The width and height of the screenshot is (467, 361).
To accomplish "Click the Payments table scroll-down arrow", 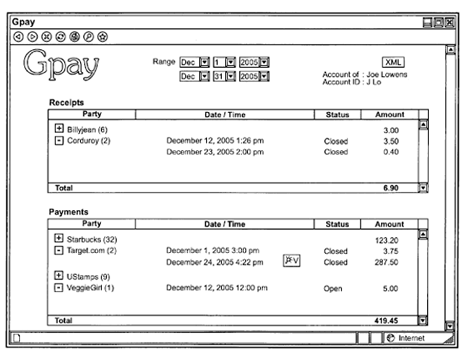I will click(x=423, y=321).
